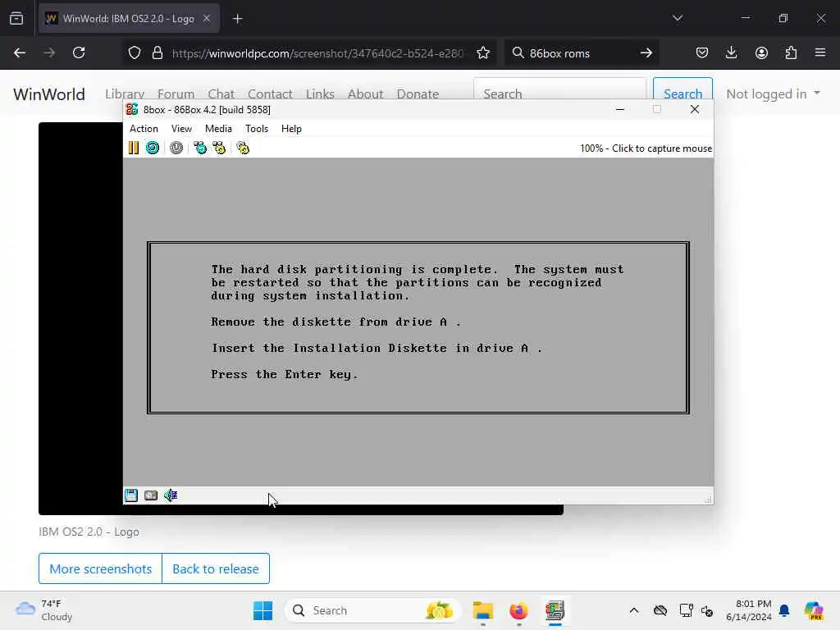This screenshot has height=630, width=840.
Task: Open the Firefox account icon
Action: [761, 53]
